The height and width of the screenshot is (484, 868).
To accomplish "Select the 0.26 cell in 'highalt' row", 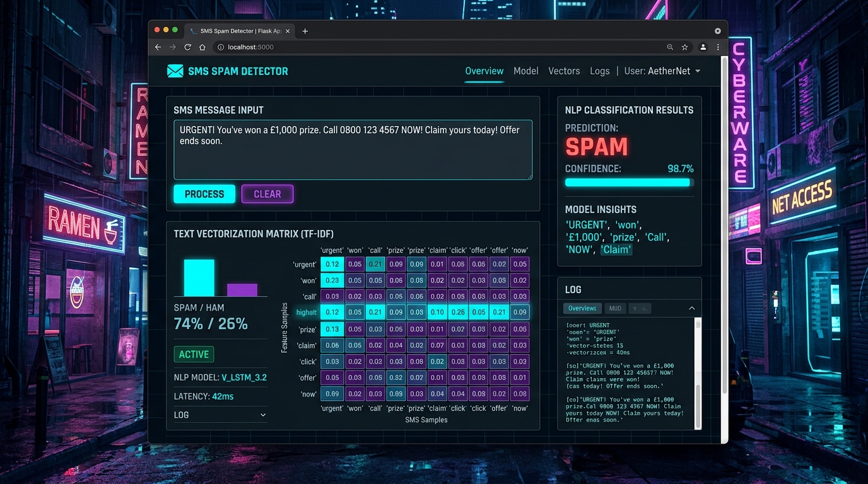I will pos(458,312).
